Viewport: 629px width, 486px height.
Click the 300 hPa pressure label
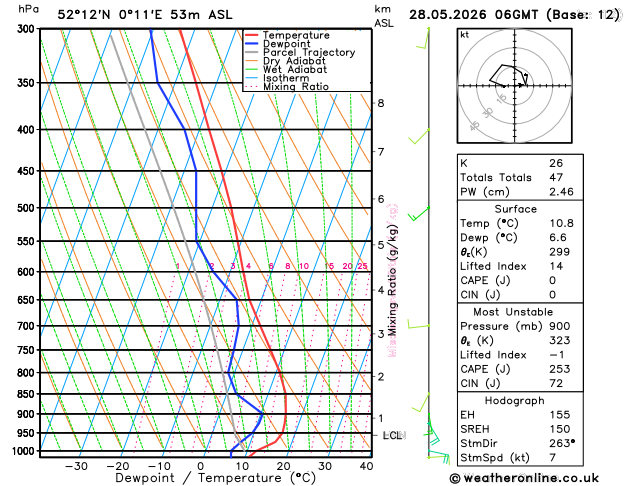tap(28, 29)
